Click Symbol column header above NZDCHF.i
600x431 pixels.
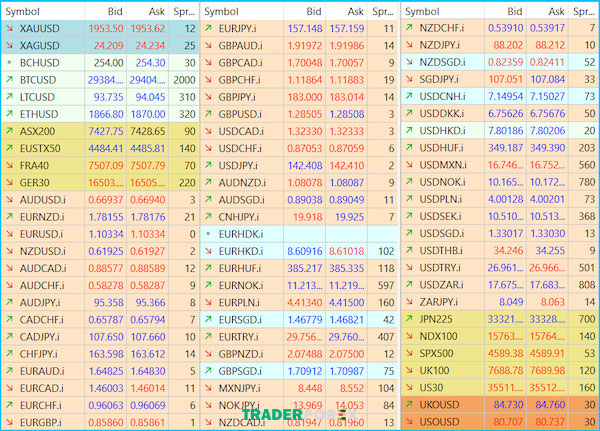point(422,11)
